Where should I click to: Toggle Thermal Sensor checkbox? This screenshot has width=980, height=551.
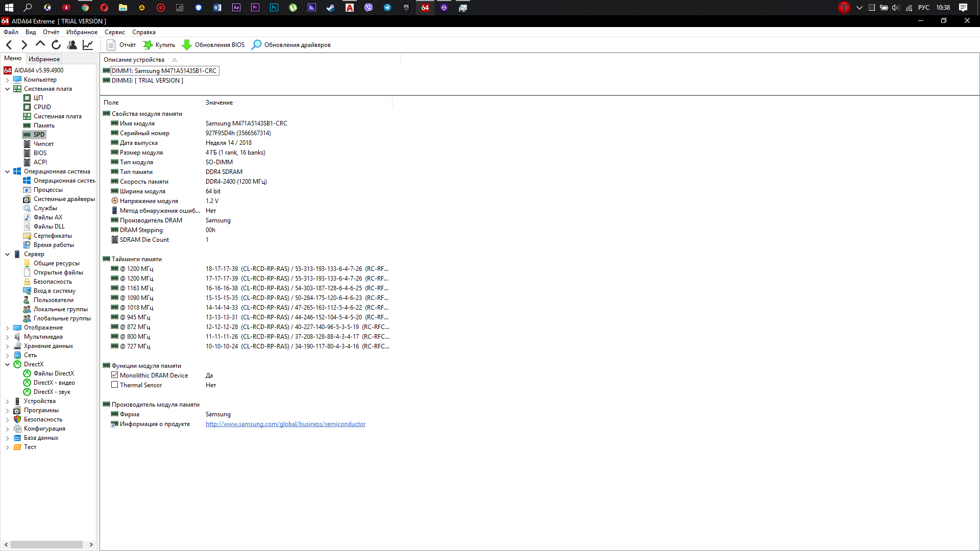[x=115, y=385]
